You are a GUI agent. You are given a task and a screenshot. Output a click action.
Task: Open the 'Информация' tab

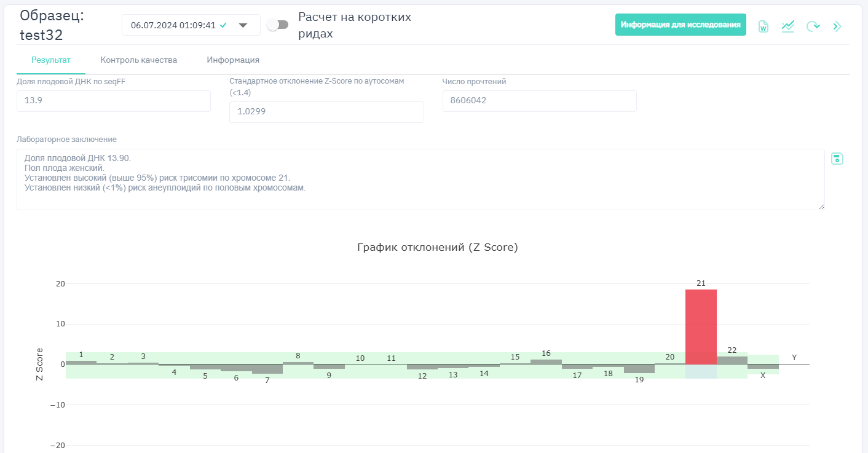tap(233, 60)
